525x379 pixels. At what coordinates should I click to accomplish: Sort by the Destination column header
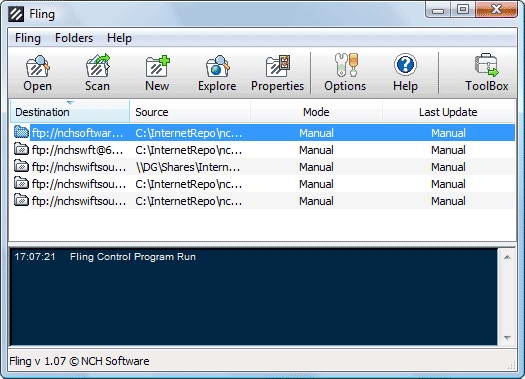point(69,112)
